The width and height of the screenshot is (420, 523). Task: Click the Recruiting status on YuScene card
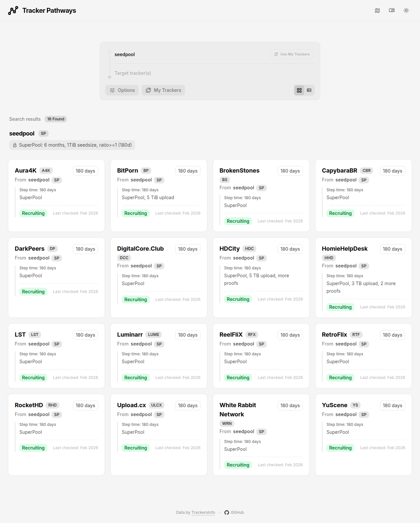click(340, 448)
